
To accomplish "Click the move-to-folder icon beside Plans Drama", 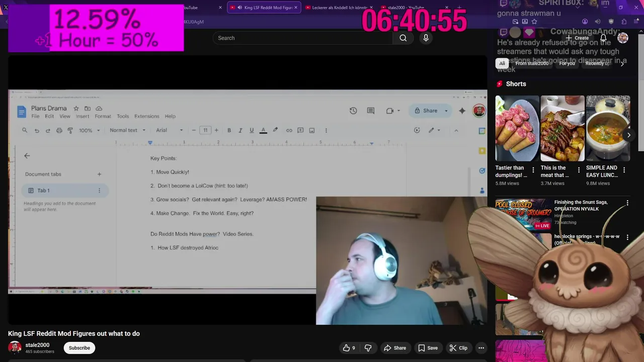I will 88,108.
